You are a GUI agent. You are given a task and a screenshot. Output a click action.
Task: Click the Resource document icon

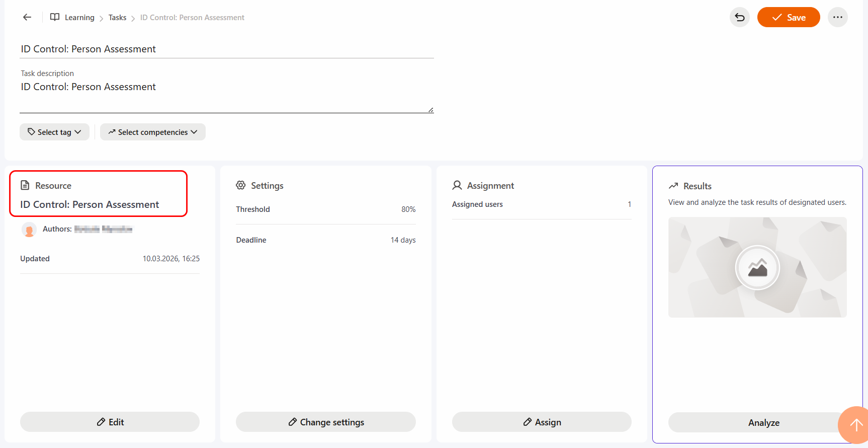[x=25, y=185]
